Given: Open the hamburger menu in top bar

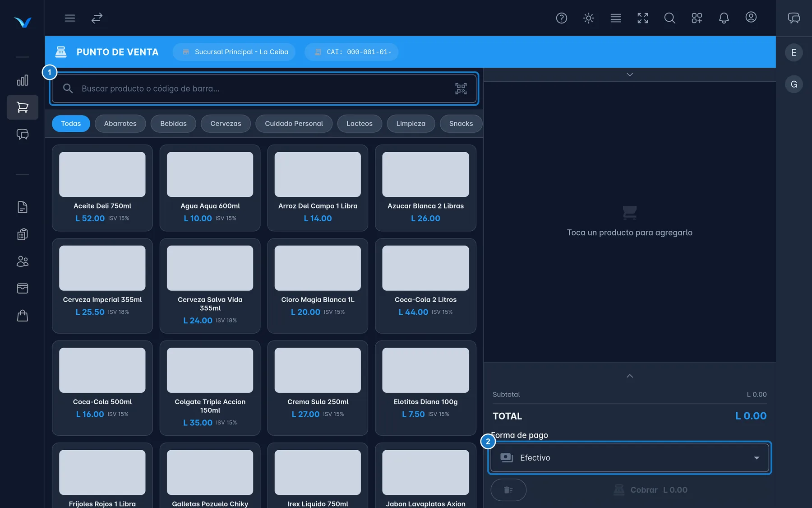Looking at the screenshot, I should coord(70,18).
